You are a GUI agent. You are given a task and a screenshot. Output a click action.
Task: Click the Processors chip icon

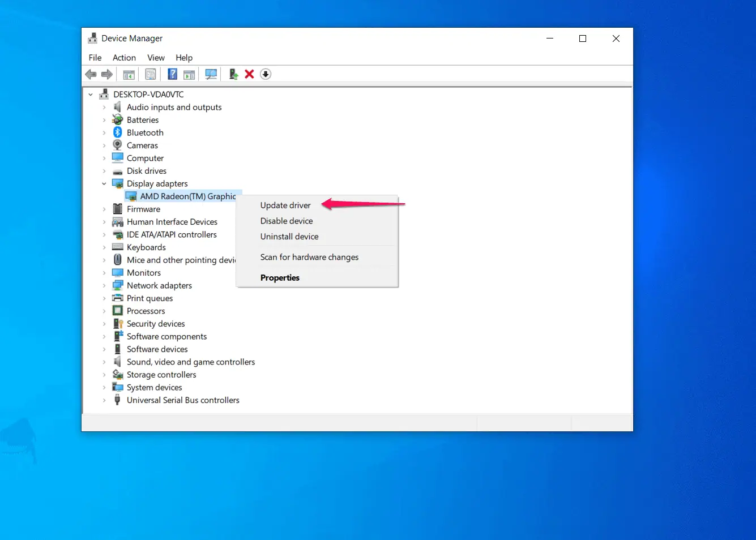point(118,311)
